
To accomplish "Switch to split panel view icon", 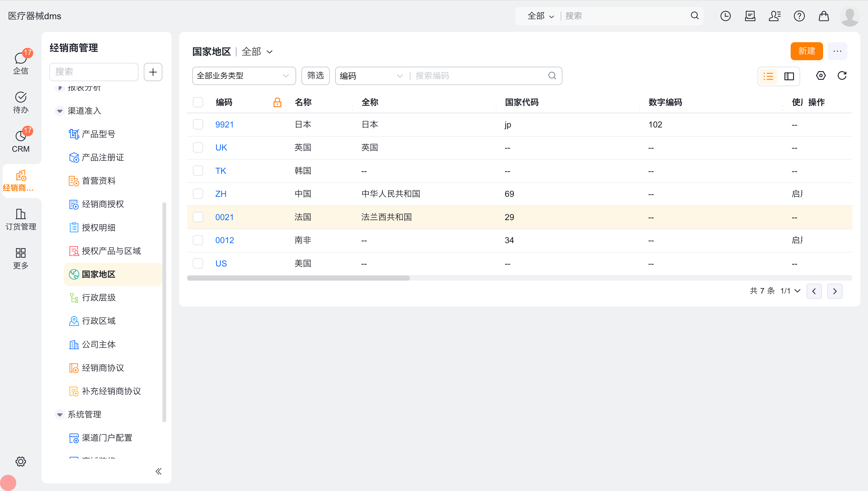I will coord(789,76).
